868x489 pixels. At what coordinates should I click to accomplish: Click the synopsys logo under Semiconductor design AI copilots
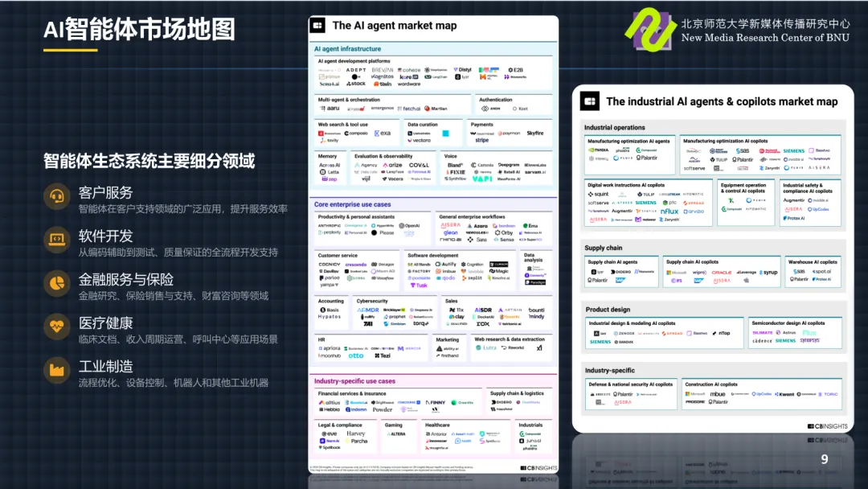(809, 340)
